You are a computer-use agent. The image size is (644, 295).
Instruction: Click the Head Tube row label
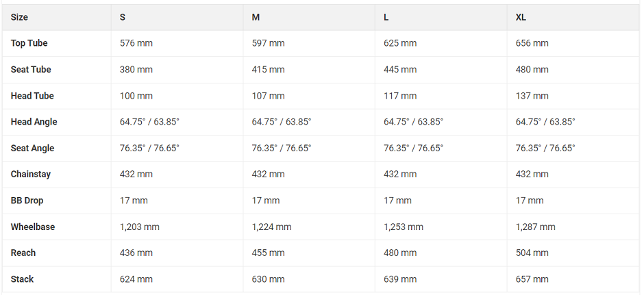32,96
